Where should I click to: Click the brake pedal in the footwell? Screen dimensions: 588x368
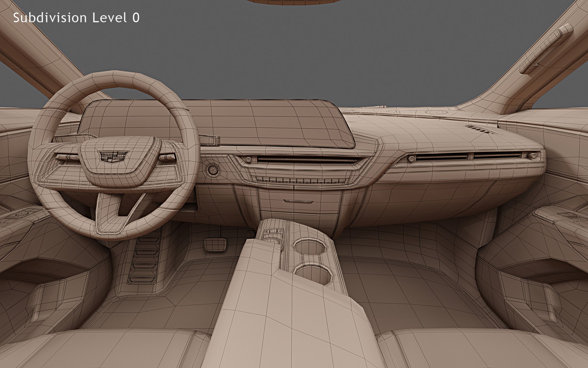coord(215,245)
